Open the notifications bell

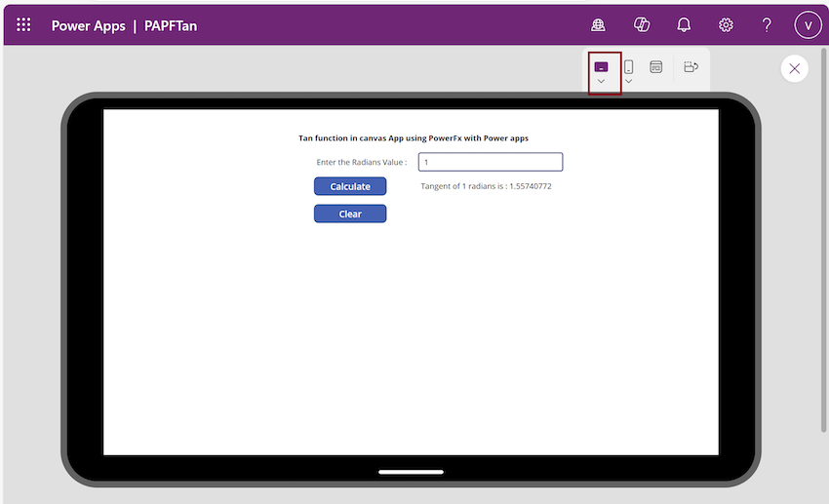[684, 24]
